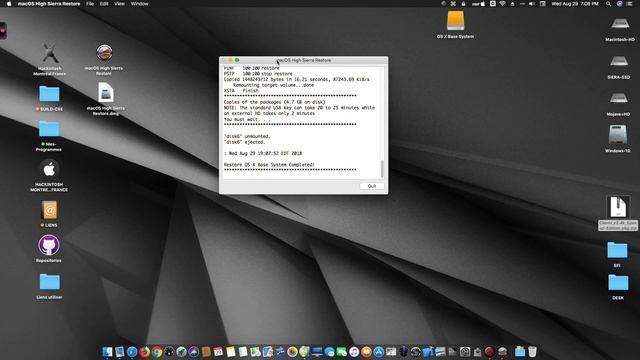Image resolution: width=640 pixels, height=360 pixels.
Task: Click the "disk6" ejected log line
Action: 244,142
